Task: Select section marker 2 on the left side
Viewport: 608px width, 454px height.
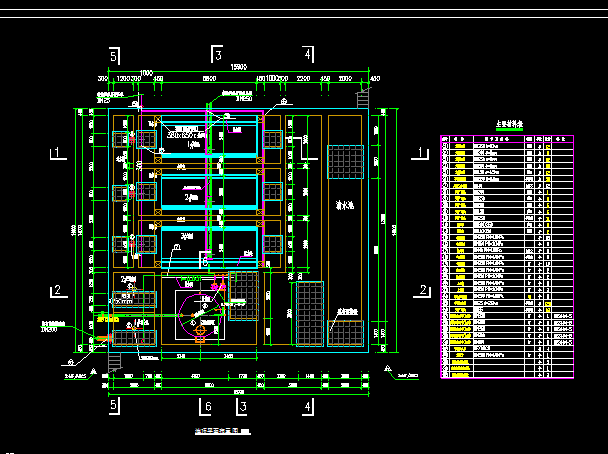Action: (x=59, y=291)
